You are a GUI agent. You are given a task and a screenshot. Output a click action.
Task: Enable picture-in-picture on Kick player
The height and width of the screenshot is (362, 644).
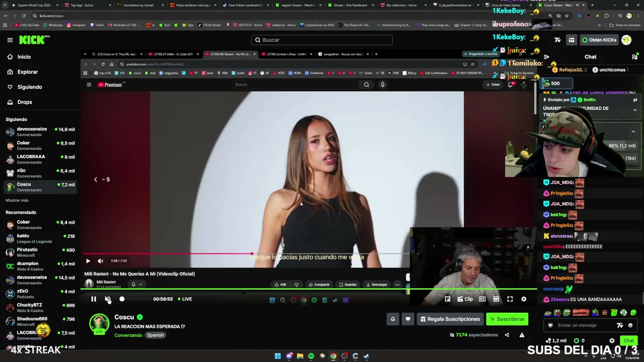447,299
